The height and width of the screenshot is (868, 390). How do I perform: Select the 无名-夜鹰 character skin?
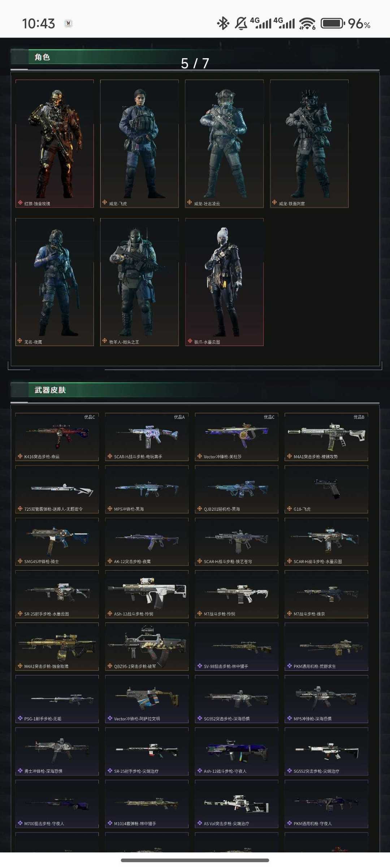click(x=55, y=282)
